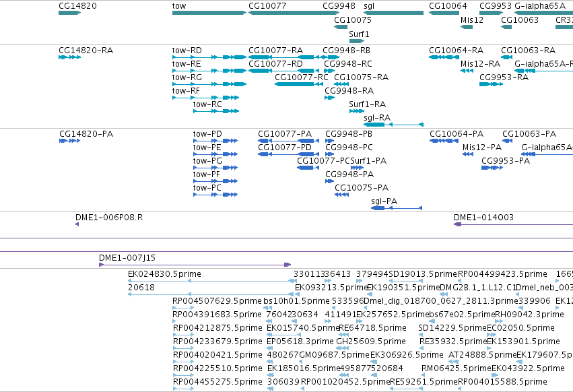The width and height of the screenshot is (573, 392).
Task: Select transcript CG10077-RA
Action: 284,57
